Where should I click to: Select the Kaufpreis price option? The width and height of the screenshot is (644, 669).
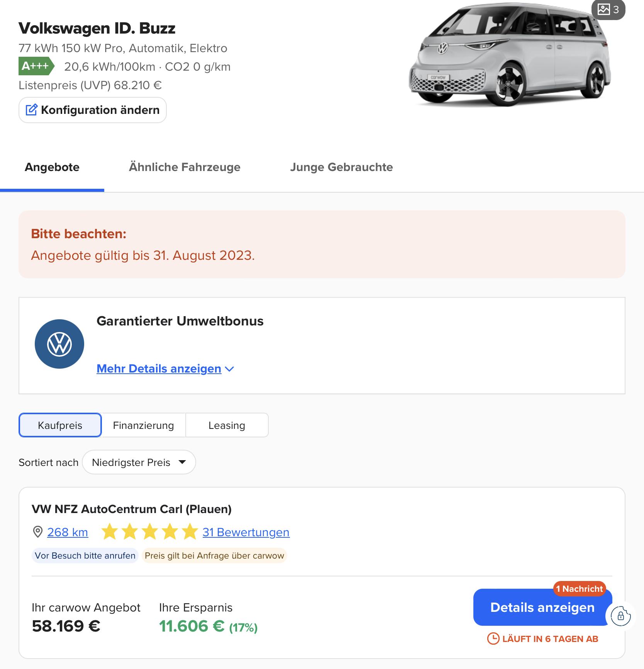click(60, 425)
